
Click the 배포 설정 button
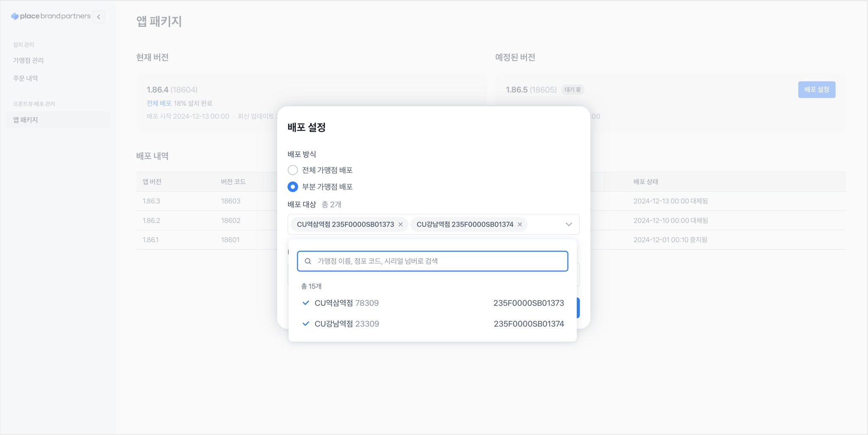816,89
